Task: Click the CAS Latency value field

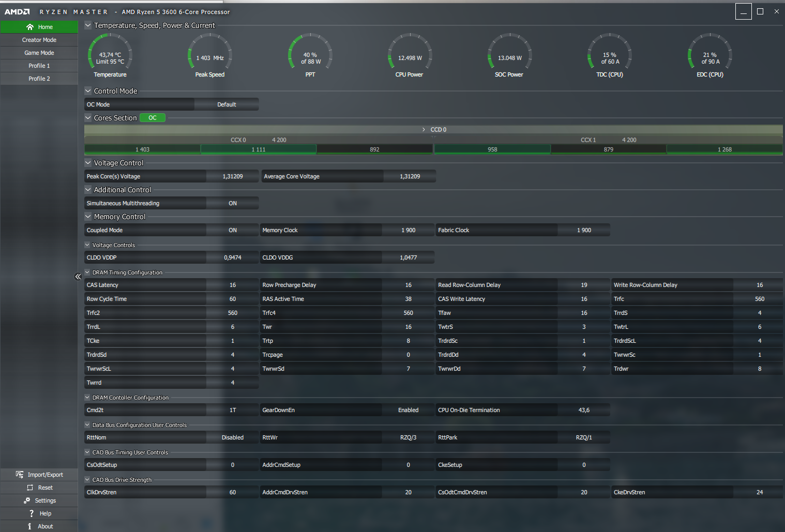Action: tap(233, 285)
